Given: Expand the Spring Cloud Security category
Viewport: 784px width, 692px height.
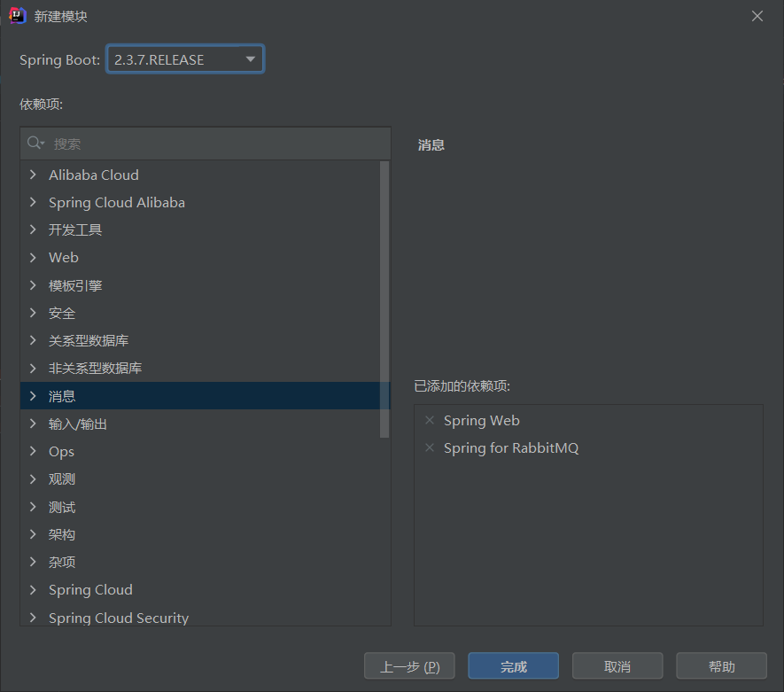Looking at the screenshot, I should (33, 618).
